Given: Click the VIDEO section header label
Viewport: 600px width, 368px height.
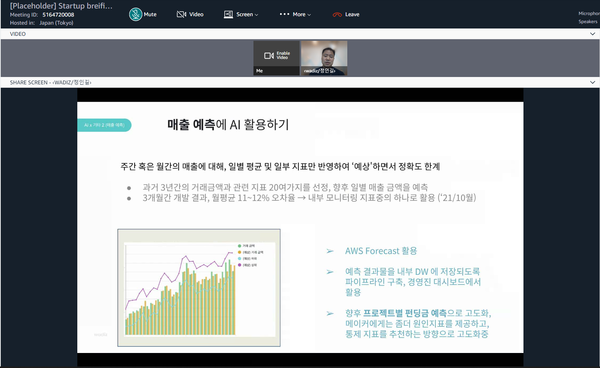Looking at the screenshot, I should (18, 34).
